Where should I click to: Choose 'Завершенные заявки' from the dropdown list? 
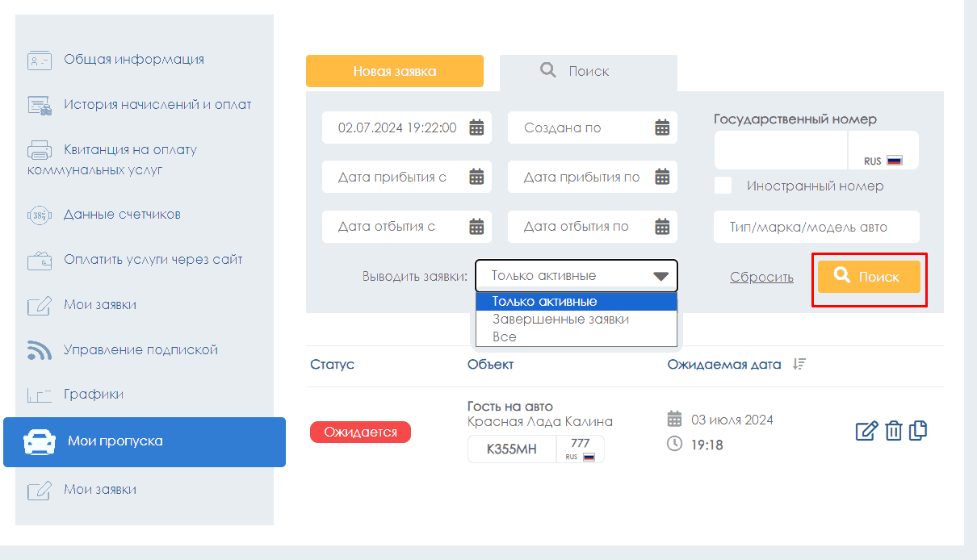[560, 319]
